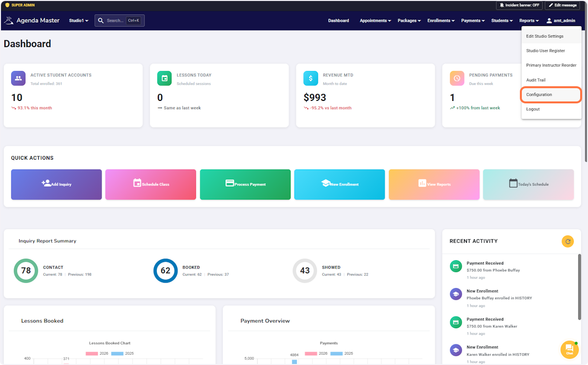The image size is (588, 365).
Task: Click the Today's Schedule calendar icon
Action: click(x=513, y=183)
